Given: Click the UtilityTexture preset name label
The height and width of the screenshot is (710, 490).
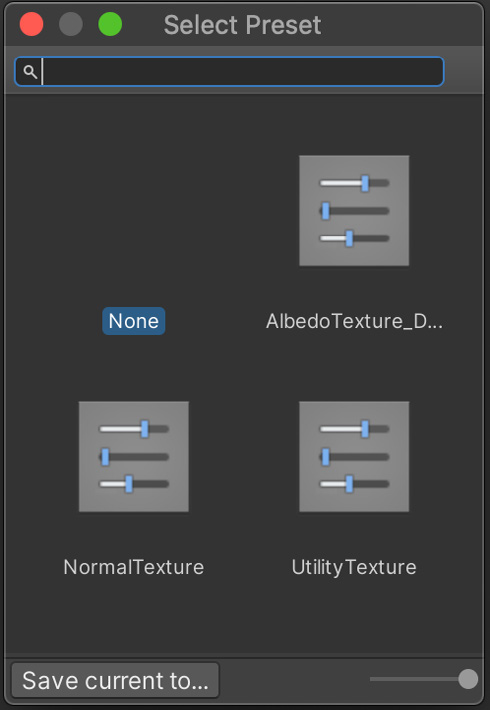Looking at the screenshot, I should coord(354,567).
